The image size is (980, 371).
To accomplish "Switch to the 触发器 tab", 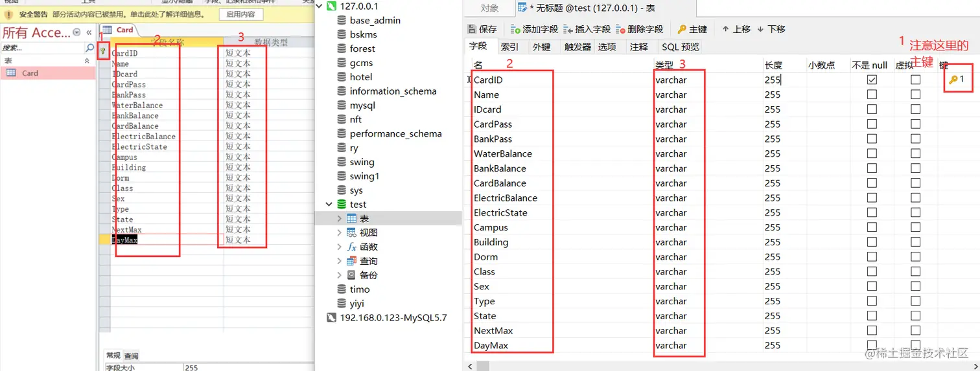I will click(x=577, y=47).
